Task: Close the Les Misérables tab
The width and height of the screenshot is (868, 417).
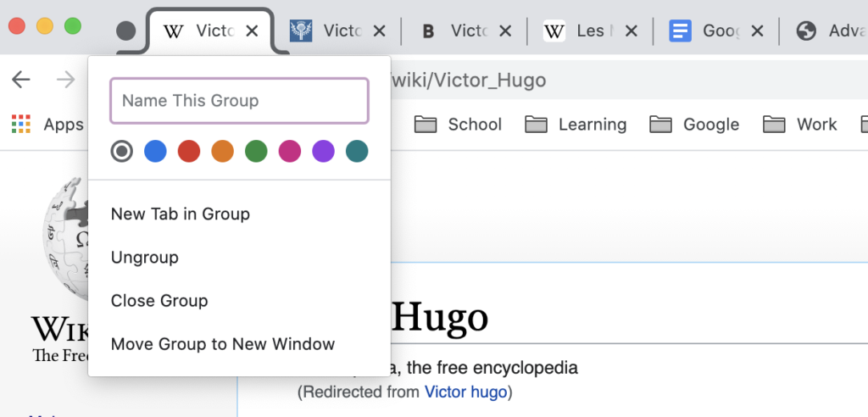Action: click(631, 31)
